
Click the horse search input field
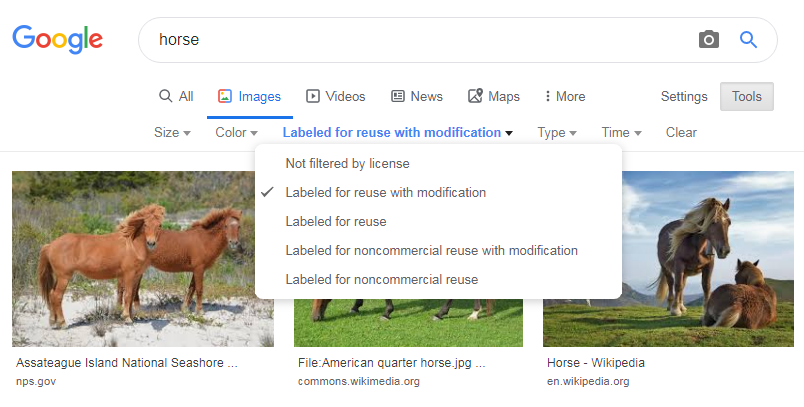click(x=420, y=40)
